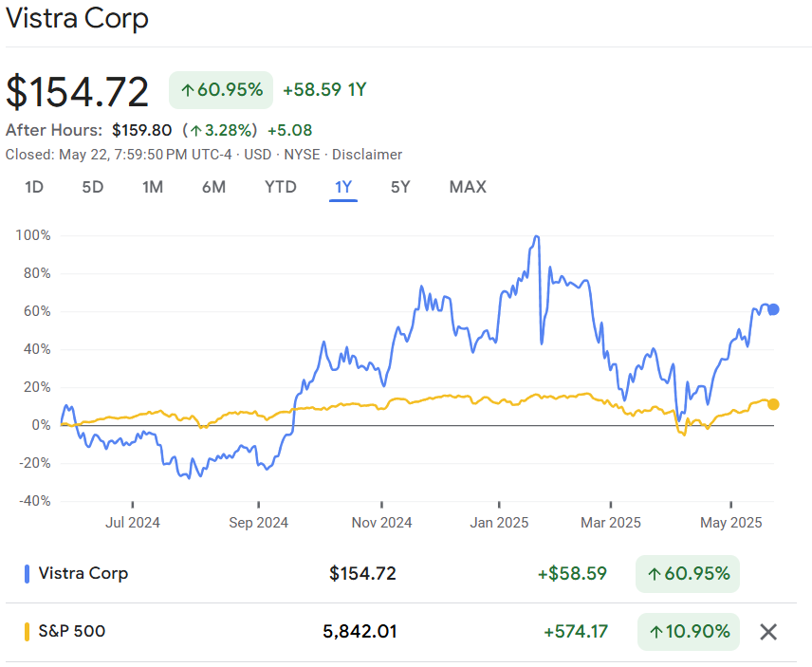Open the 5Y chart view
Image resolution: width=812 pixels, height=667 pixels.
(400, 187)
